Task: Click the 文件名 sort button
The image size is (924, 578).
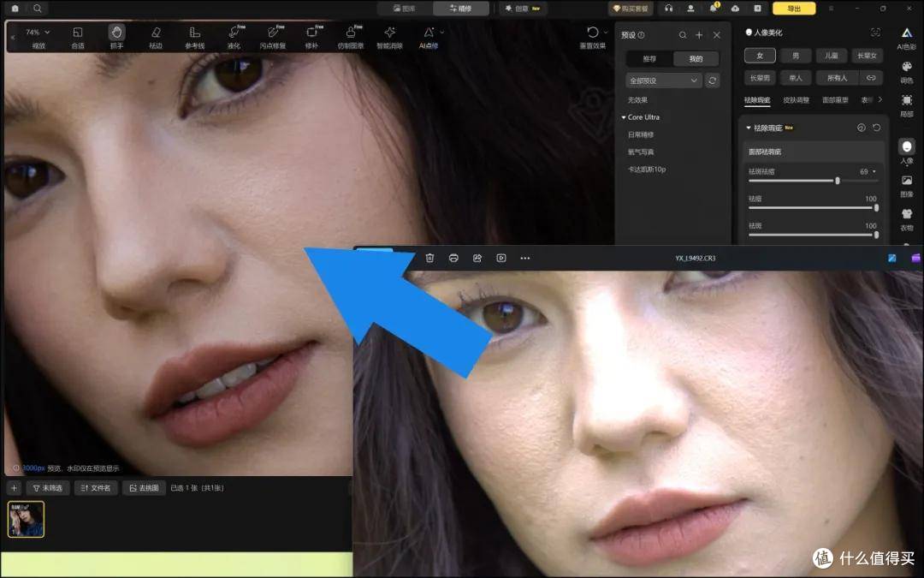Action: pyautogui.click(x=96, y=488)
